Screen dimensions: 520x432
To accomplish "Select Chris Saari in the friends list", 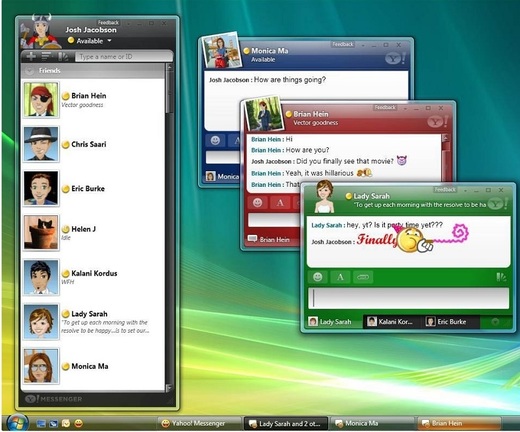I will [x=93, y=144].
